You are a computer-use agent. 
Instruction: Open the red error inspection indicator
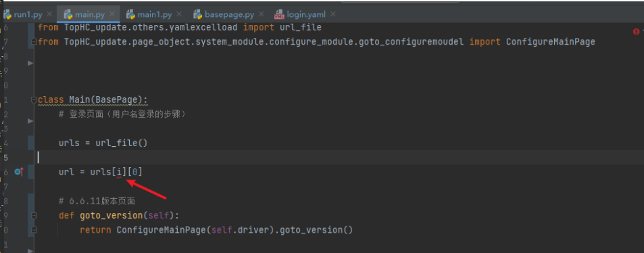636,31
